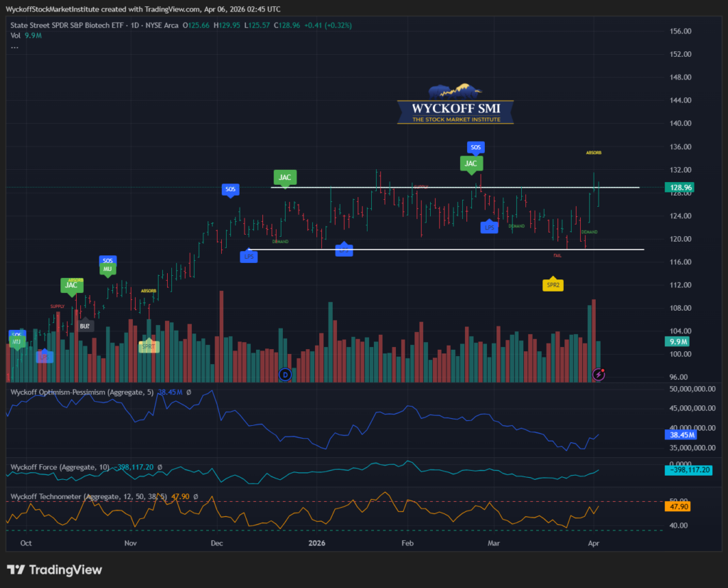Click the blue dividend 'D' marker icon
Image resolution: width=728 pixels, height=588 pixels.
285,374
